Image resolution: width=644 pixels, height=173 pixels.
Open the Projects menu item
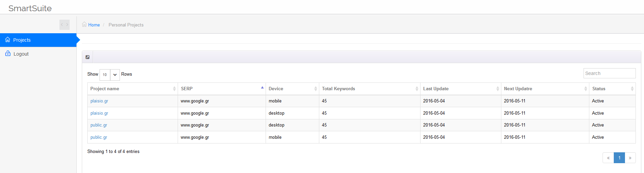coord(22,40)
